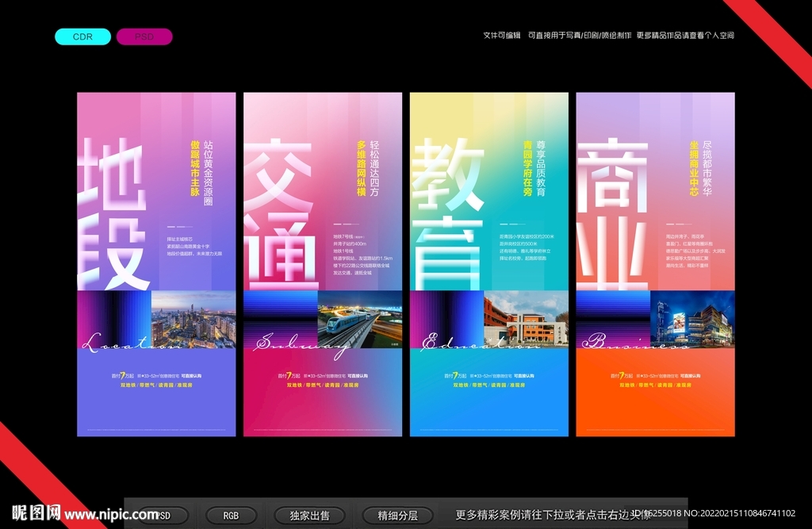
Task: Select the RGB color mode label
Action: 230,516
